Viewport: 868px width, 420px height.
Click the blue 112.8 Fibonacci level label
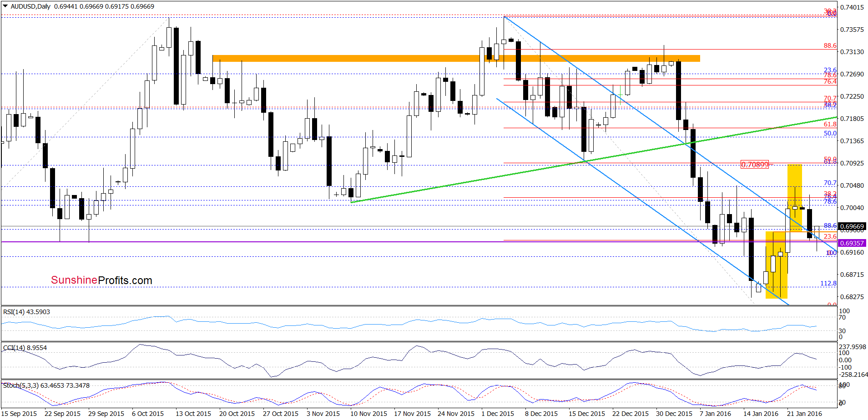828,283
